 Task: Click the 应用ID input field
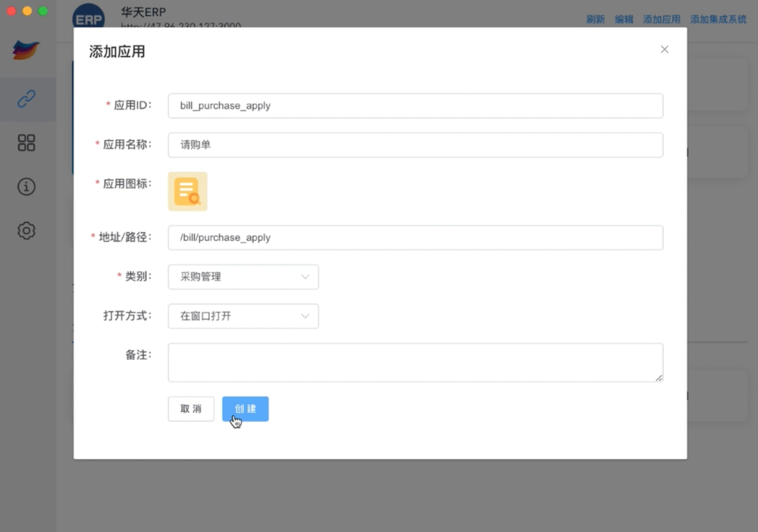[x=415, y=105]
